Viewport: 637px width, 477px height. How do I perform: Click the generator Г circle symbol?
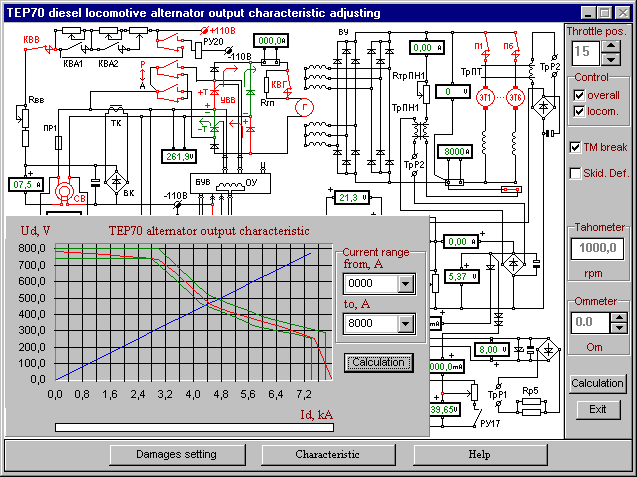(x=306, y=104)
